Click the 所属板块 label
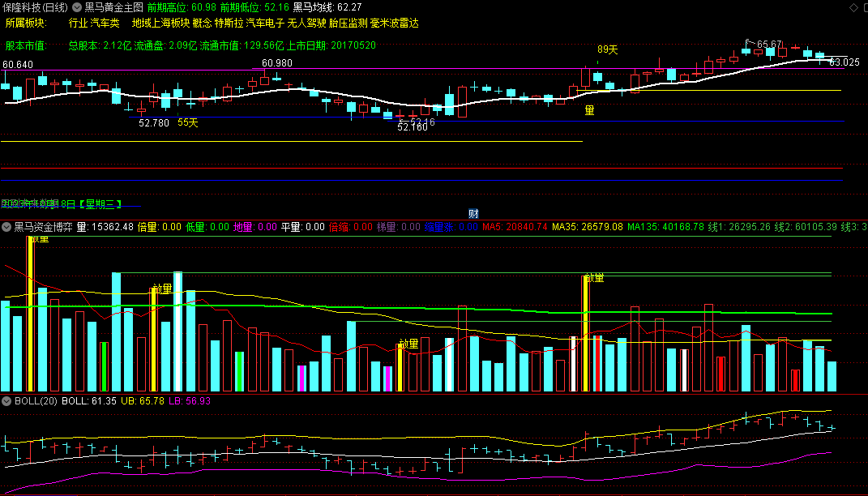This screenshot has height=496, width=868. (x=26, y=24)
